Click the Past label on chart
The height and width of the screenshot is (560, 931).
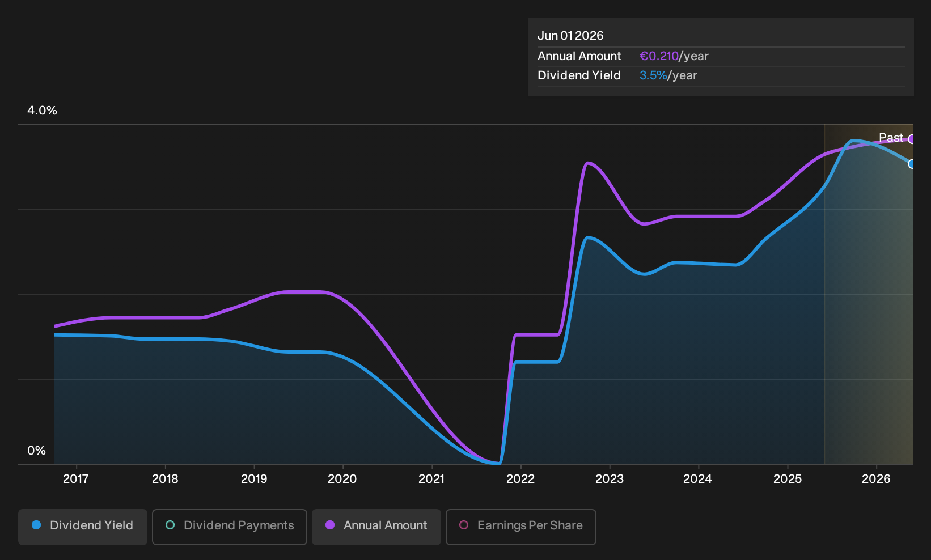click(x=891, y=138)
